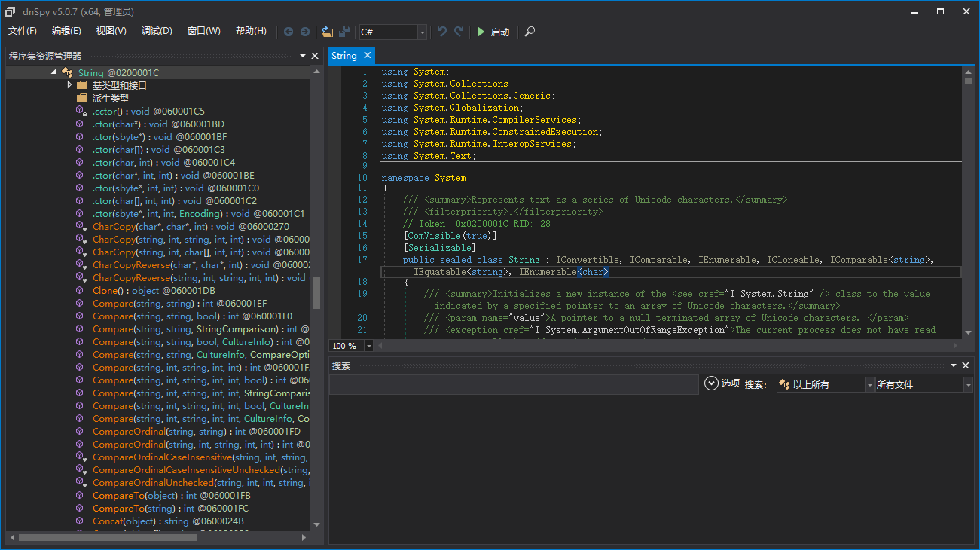The width and height of the screenshot is (980, 550).
Task: Close the String document tab
Action: pyautogui.click(x=368, y=55)
